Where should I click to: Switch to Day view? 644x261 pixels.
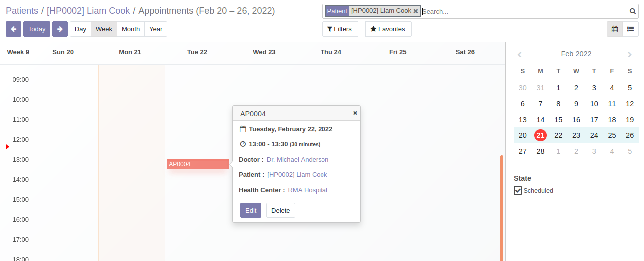(x=80, y=29)
